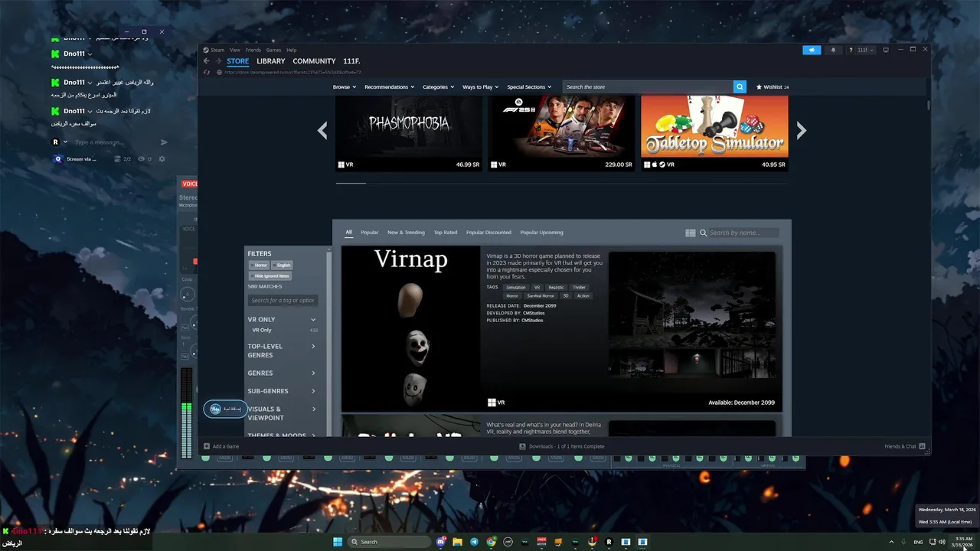Click the Stream via source icon
This screenshot has height=551, width=980.
coord(57,159)
